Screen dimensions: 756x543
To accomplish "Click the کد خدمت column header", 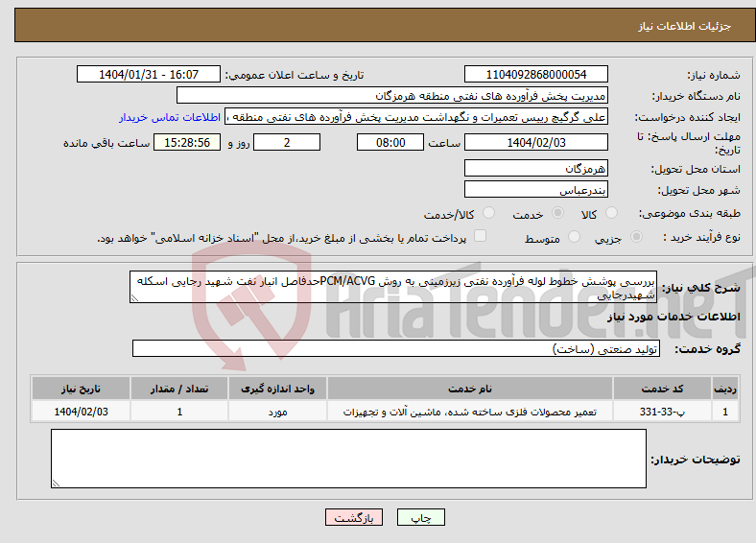I will (663, 389).
